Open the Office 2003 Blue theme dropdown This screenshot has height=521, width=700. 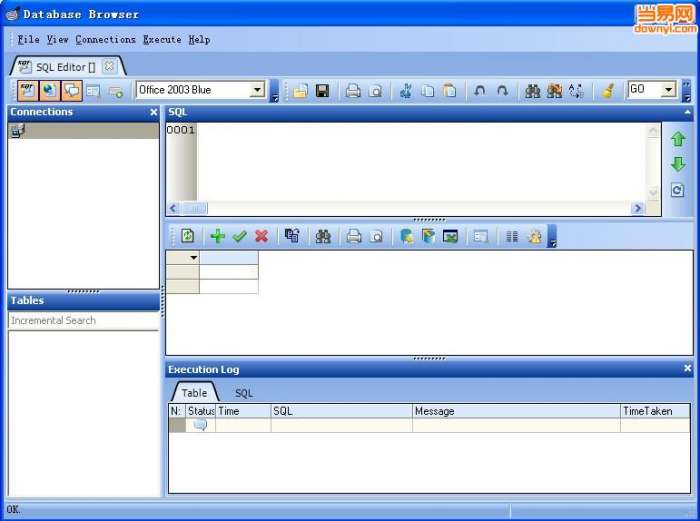257,90
